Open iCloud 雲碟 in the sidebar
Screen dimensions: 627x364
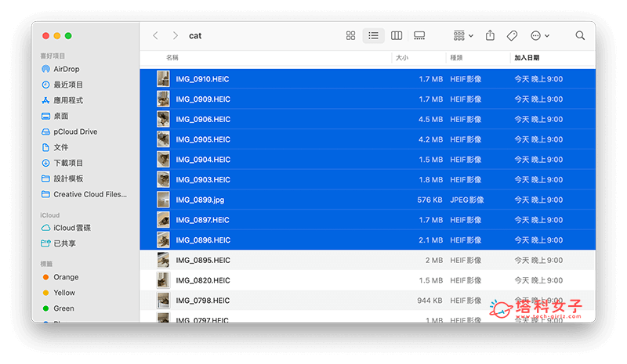pos(72,228)
